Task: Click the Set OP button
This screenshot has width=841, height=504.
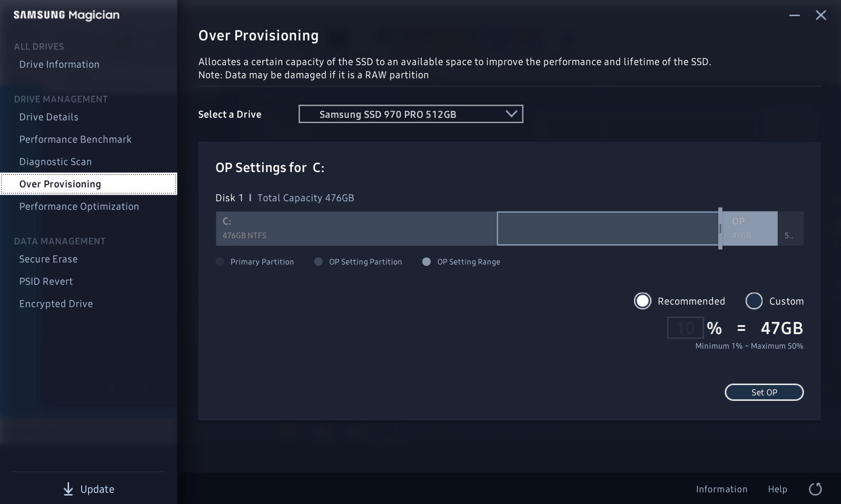Action: [764, 392]
